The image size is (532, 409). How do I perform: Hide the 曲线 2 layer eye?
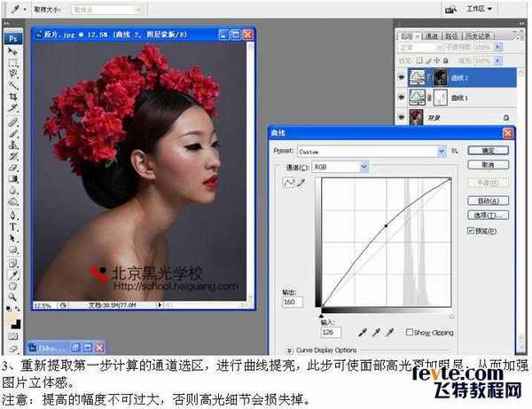point(402,78)
